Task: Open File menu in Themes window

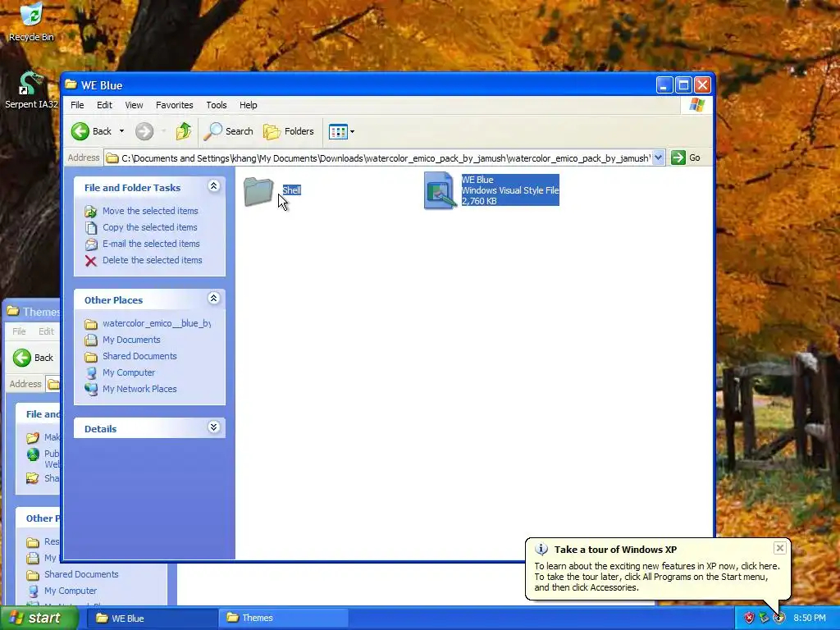Action: pyautogui.click(x=19, y=331)
